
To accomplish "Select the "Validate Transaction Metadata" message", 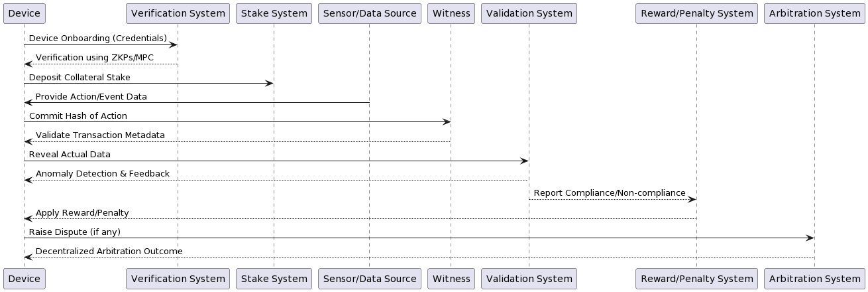I will pos(100,135).
